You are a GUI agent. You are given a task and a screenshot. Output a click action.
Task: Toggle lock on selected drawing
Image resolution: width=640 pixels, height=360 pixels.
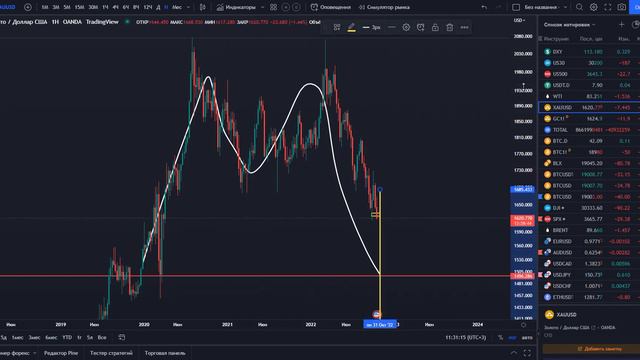435,27
